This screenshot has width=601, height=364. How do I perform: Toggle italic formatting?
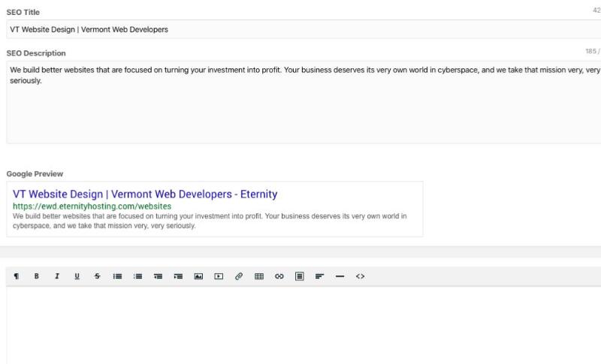(57, 276)
